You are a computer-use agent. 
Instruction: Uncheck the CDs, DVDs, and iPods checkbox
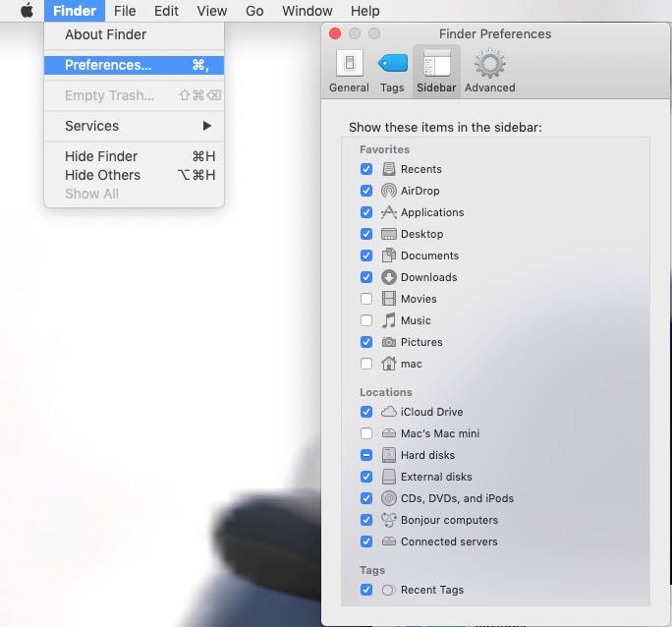click(x=366, y=498)
